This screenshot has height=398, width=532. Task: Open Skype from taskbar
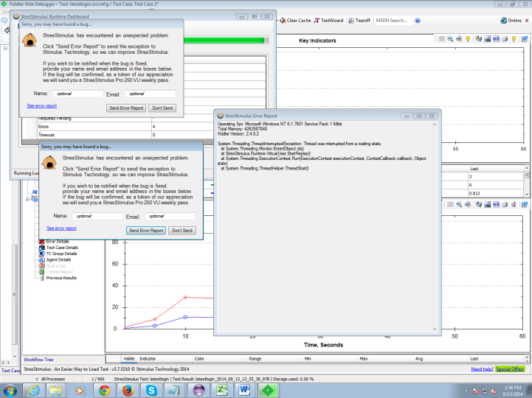pos(151,391)
